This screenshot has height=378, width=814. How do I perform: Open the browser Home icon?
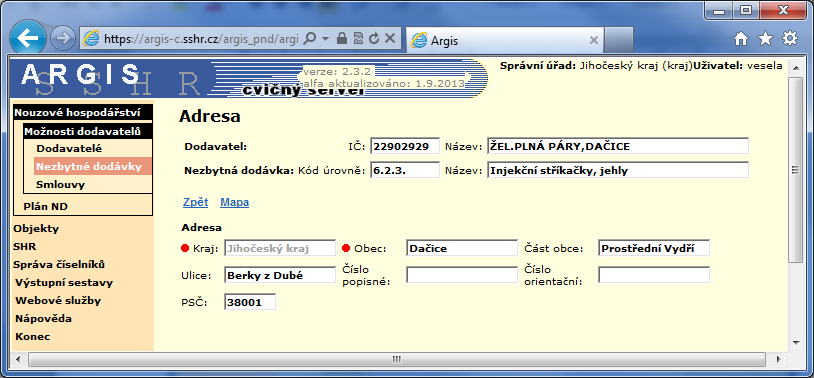(x=741, y=39)
